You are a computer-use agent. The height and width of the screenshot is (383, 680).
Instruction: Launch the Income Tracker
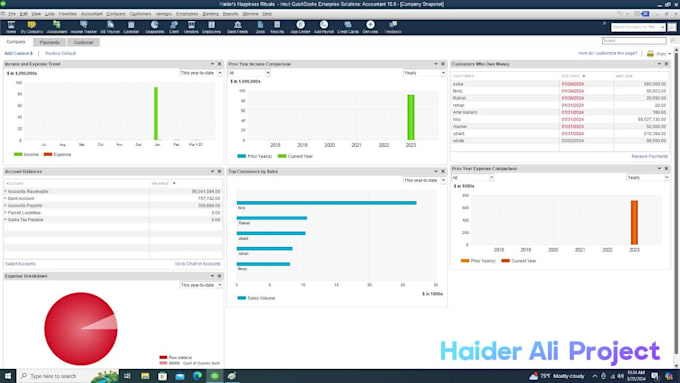pyautogui.click(x=84, y=27)
